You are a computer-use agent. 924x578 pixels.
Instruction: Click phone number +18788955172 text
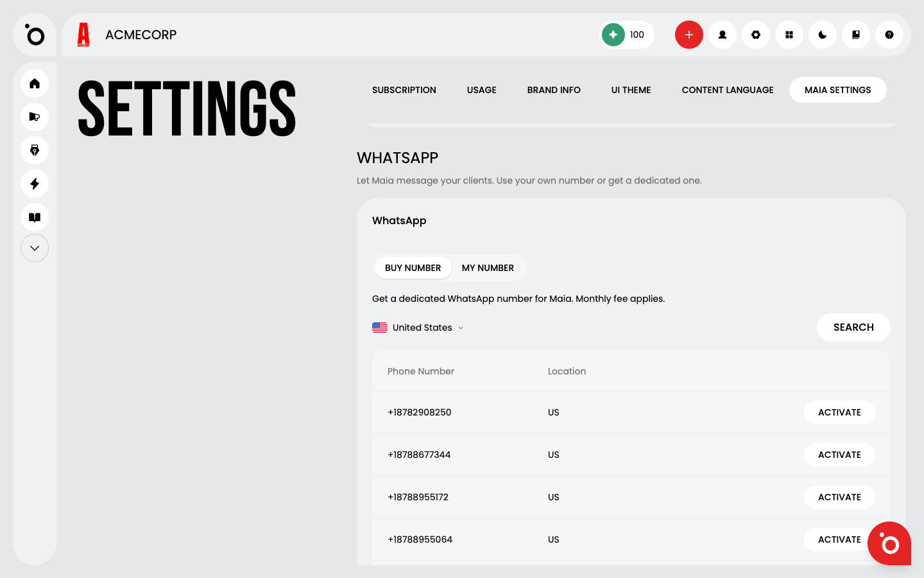(x=418, y=497)
